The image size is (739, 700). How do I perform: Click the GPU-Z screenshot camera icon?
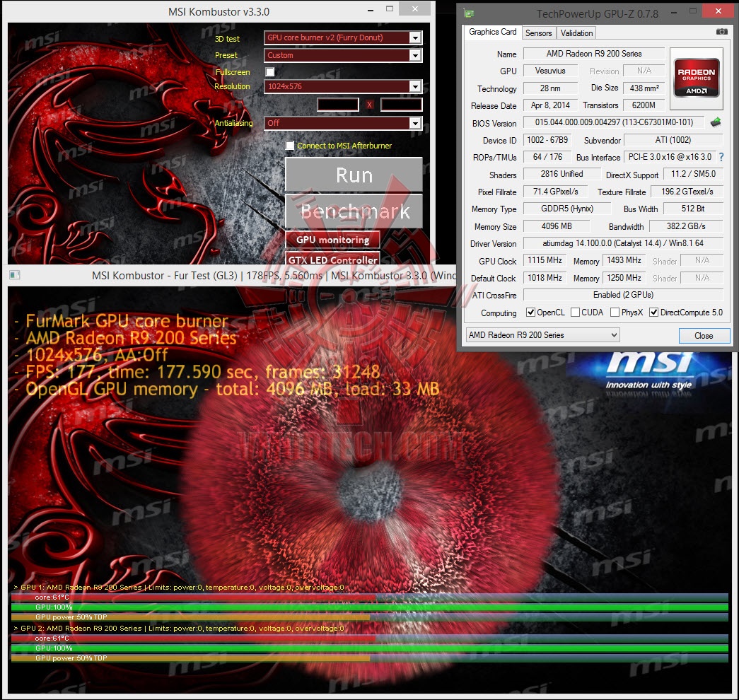tap(721, 32)
